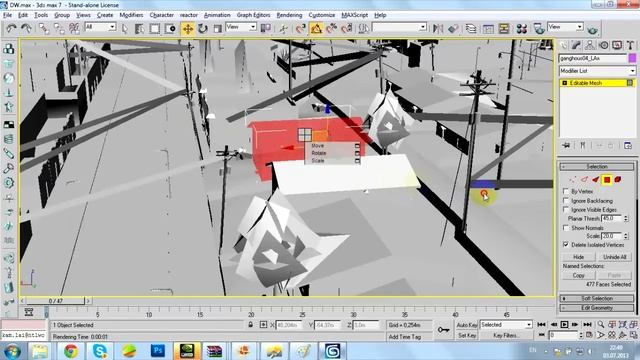Click Copy under Named Selections
640x360 pixels.
[578, 275]
